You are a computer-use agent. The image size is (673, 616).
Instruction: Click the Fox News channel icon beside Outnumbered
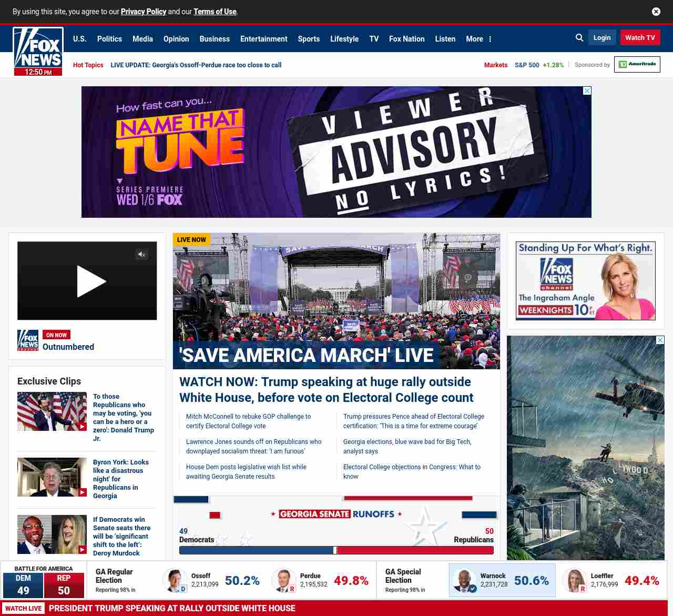[x=28, y=340]
